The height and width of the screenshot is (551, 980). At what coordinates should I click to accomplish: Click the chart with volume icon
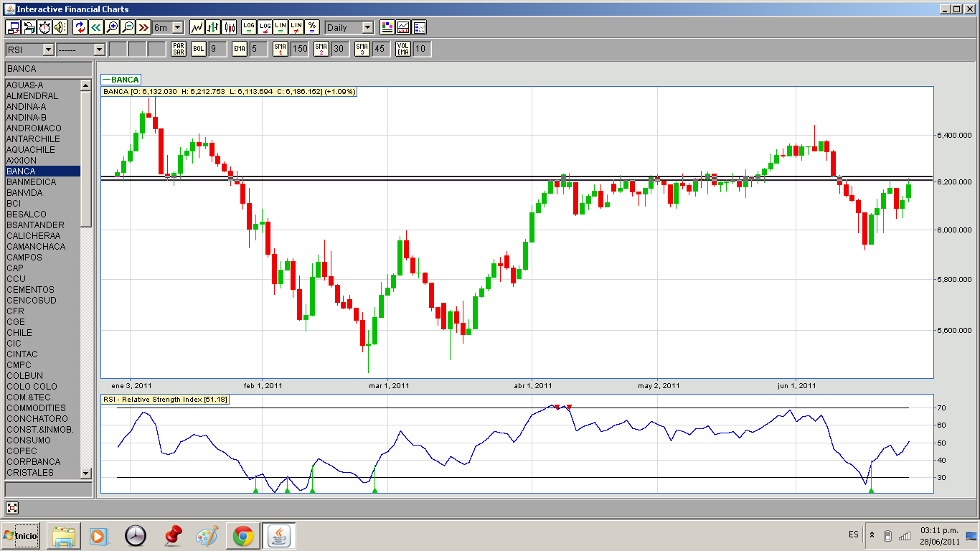point(403,27)
